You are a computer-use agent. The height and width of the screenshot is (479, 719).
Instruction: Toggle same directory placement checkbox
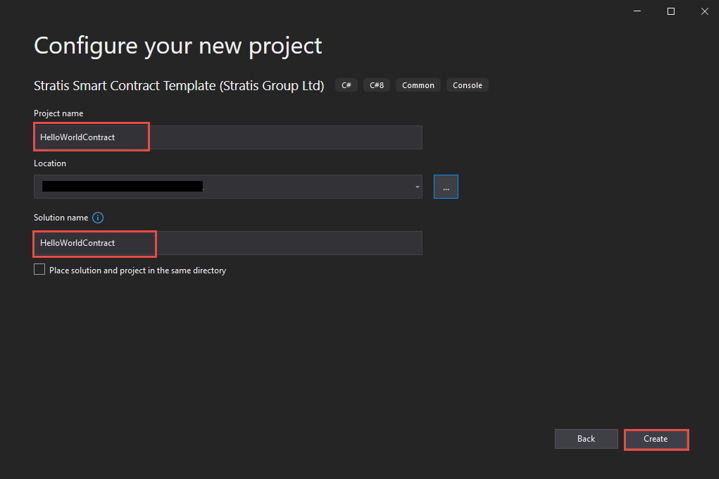[40, 270]
